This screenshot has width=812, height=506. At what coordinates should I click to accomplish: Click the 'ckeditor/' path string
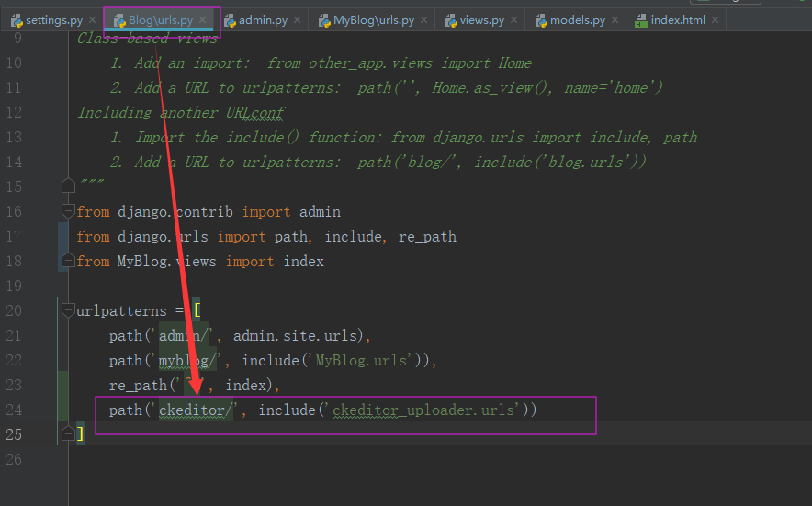tap(196, 410)
